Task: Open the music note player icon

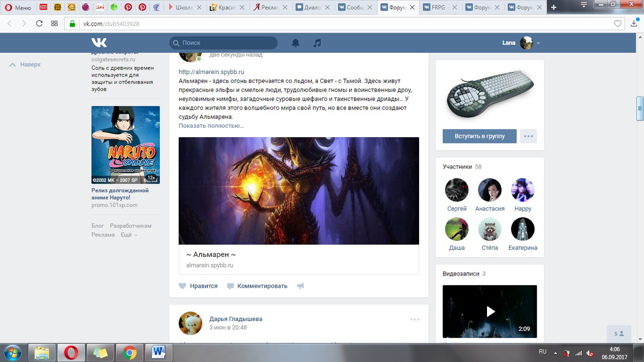Action: (x=317, y=43)
